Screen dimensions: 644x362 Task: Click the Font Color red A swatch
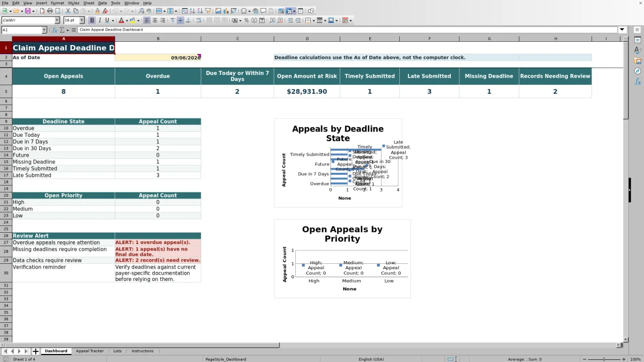(x=121, y=20)
